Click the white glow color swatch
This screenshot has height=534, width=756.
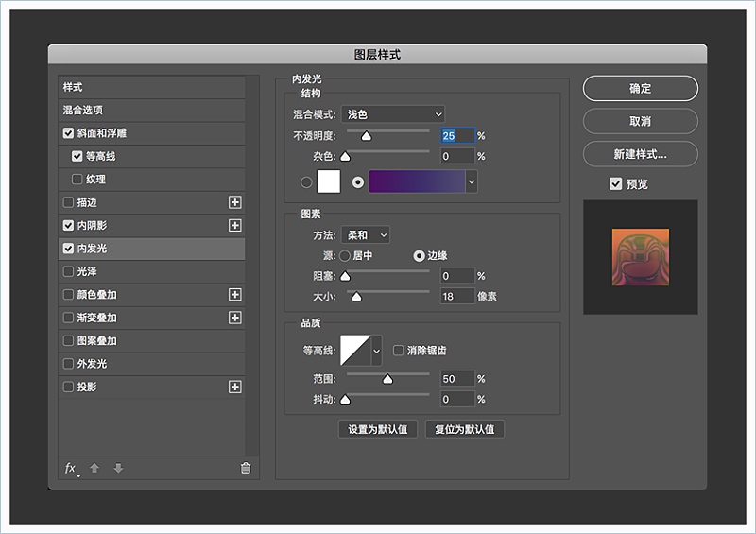329,181
